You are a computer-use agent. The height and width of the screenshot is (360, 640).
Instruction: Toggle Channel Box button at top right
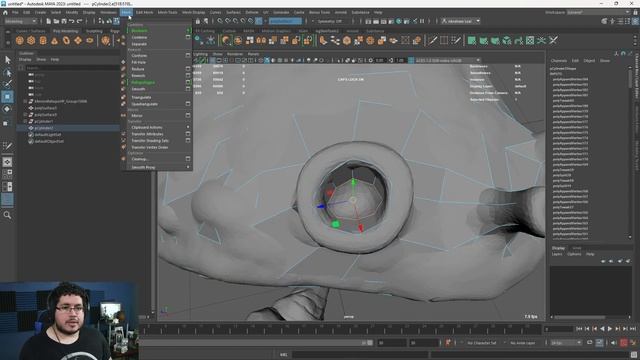(x=635, y=21)
